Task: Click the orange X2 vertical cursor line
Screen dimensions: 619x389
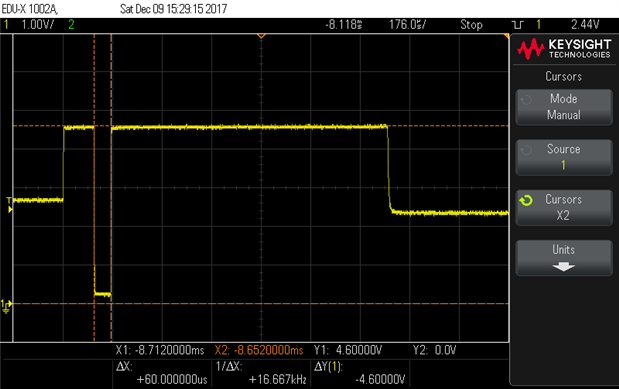Action: point(111,188)
